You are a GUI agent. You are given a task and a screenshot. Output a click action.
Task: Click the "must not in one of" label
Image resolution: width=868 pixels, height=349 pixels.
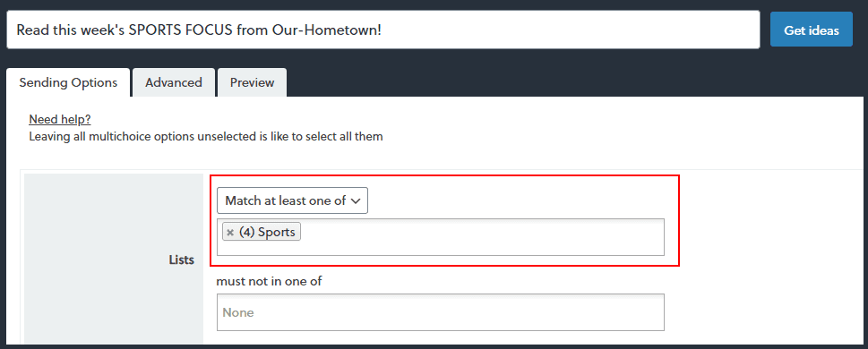coord(269,281)
